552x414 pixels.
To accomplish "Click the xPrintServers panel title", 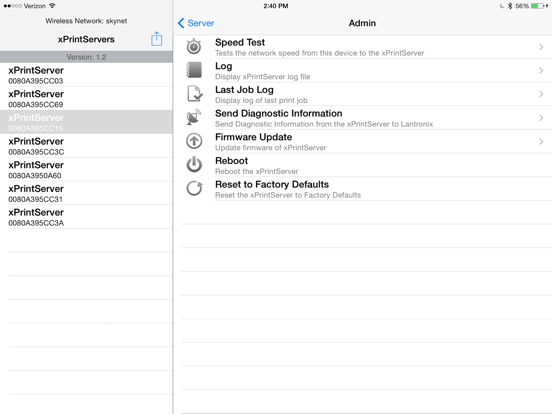I will tap(86, 39).
